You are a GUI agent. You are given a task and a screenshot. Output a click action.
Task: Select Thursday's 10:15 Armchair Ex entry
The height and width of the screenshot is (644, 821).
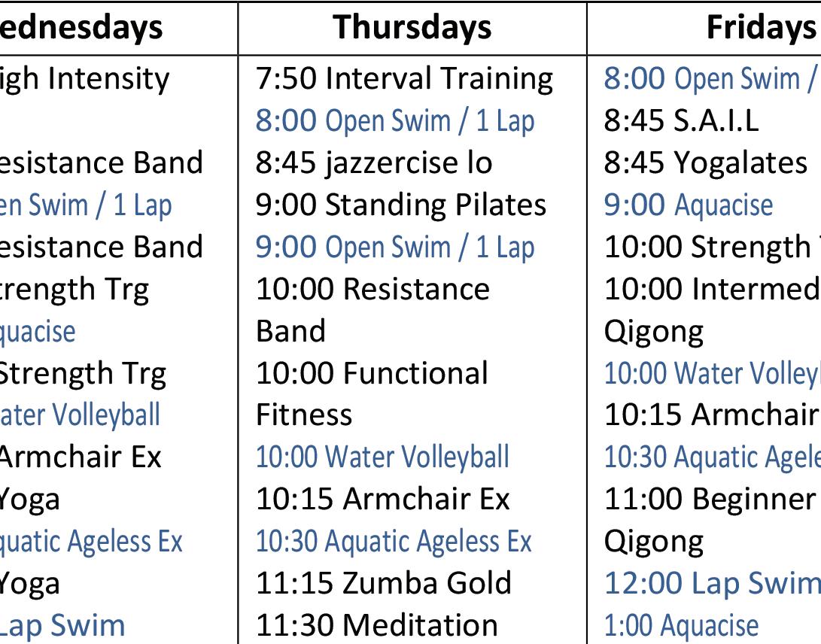383,499
